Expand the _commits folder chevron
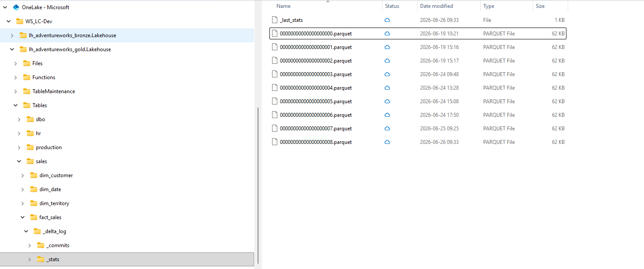The image size is (644, 269). pyautogui.click(x=30, y=245)
